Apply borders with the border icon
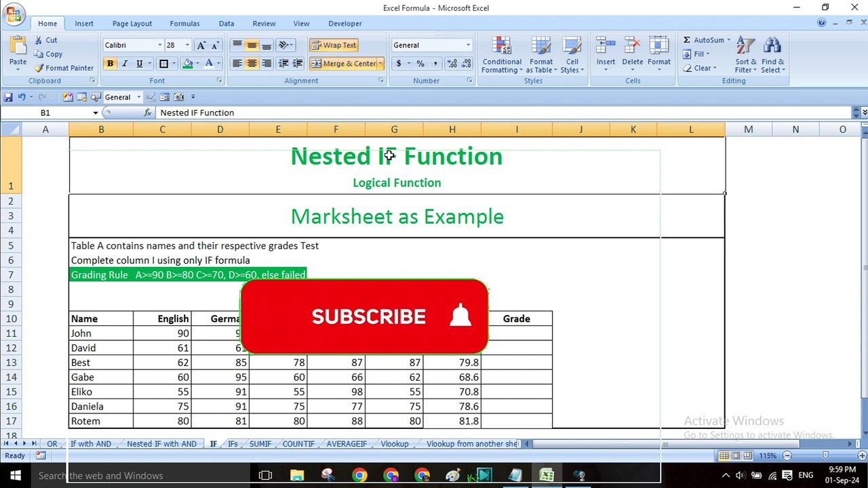Image resolution: width=868 pixels, height=488 pixels. click(x=163, y=64)
